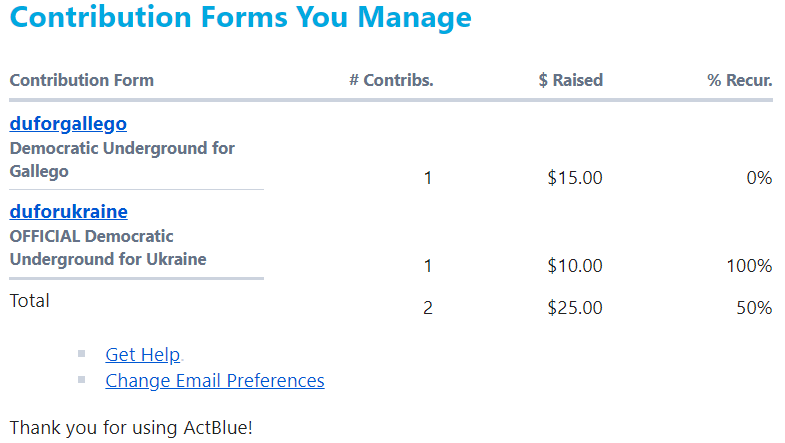Image resolution: width=785 pixels, height=443 pixels.
Task: Click the bullet beside Change Email Preferences
Action: point(82,380)
